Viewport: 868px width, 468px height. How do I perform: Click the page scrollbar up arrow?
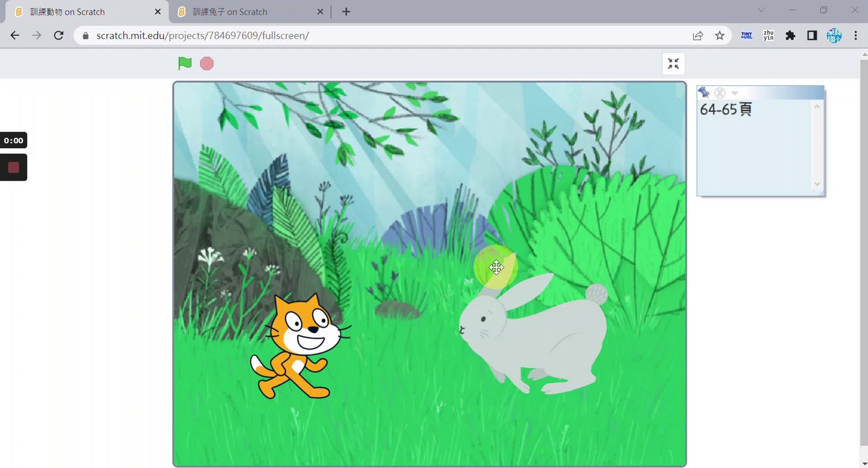863,54
